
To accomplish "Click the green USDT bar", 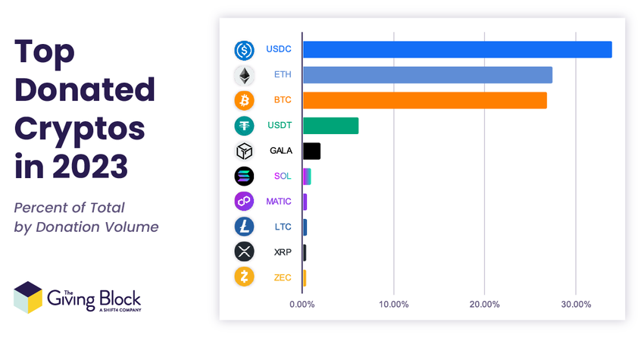I will click(330, 126).
